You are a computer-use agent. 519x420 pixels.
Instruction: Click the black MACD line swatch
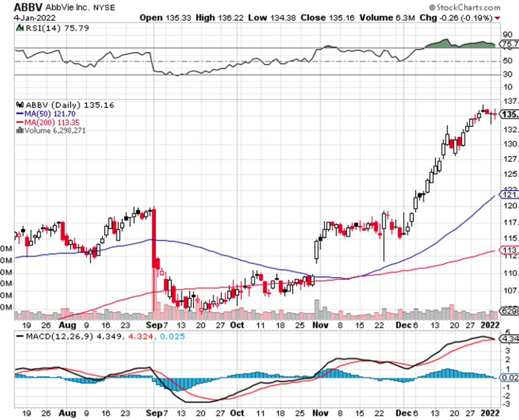coord(20,336)
